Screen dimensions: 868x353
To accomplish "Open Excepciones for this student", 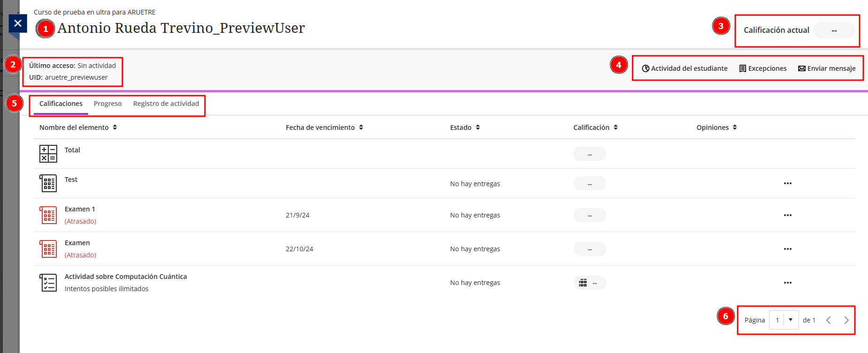I will coord(763,68).
